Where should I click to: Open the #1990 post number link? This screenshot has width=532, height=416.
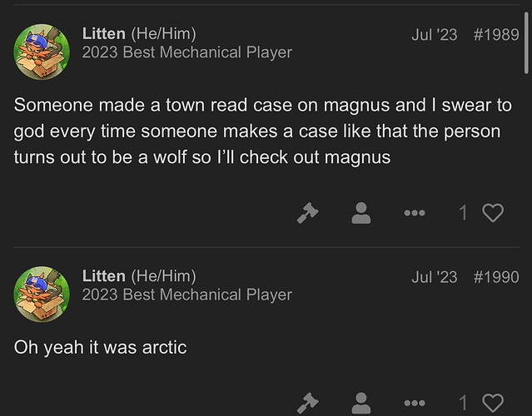tap(496, 277)
